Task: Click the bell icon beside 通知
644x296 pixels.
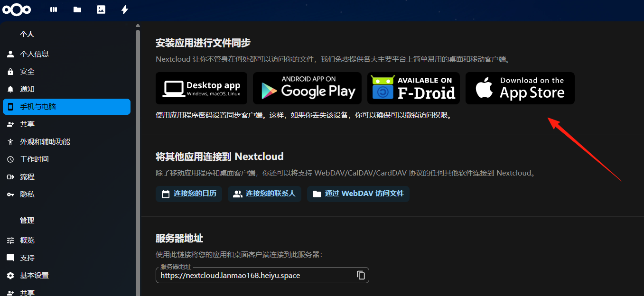Action: pyautogui.click(x=10, y=89)
